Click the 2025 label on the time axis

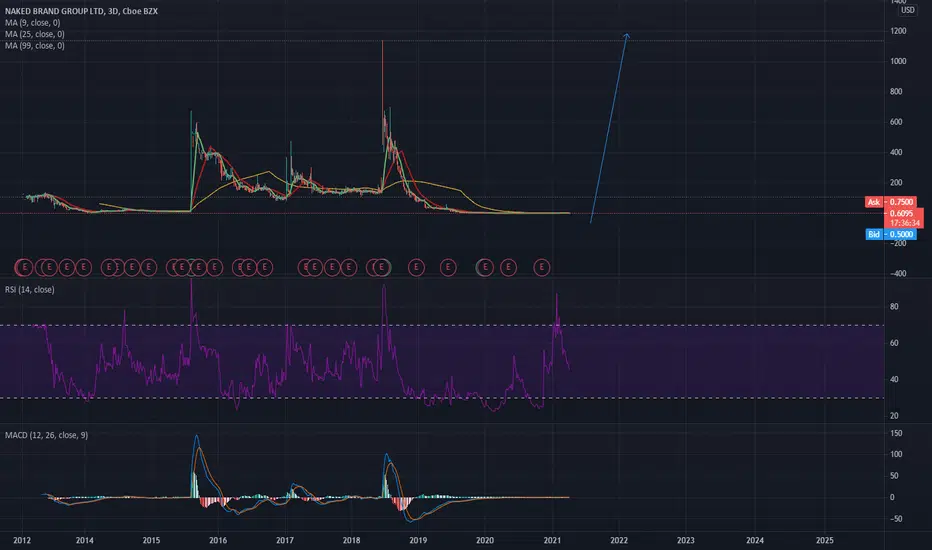coord(824,540)
